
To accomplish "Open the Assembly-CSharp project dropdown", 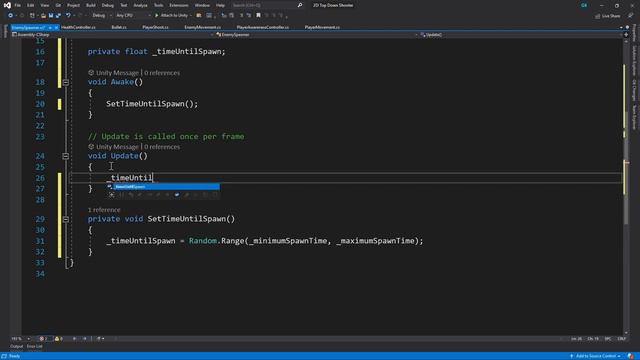I will (112, 35).
